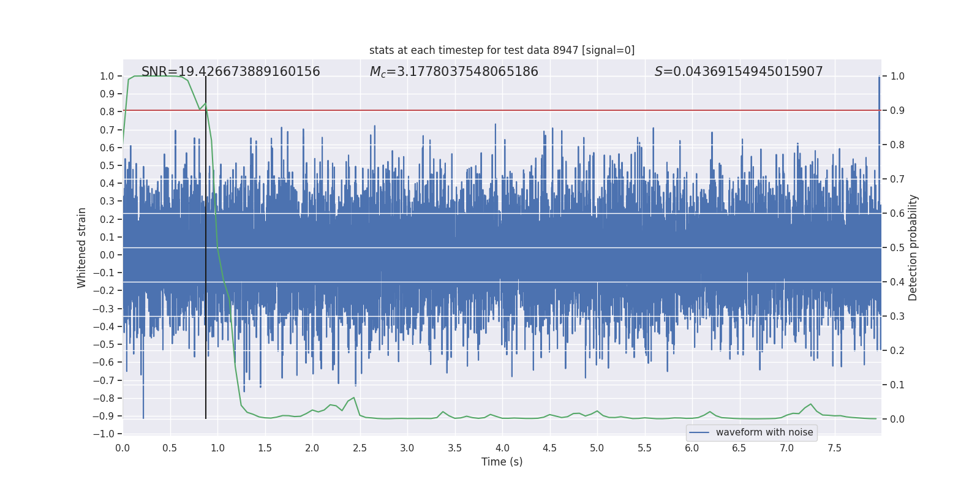Screen dimensions: 980x490
Task: Click tick label 6.5 on the Time axis
Action: [739, 448]
